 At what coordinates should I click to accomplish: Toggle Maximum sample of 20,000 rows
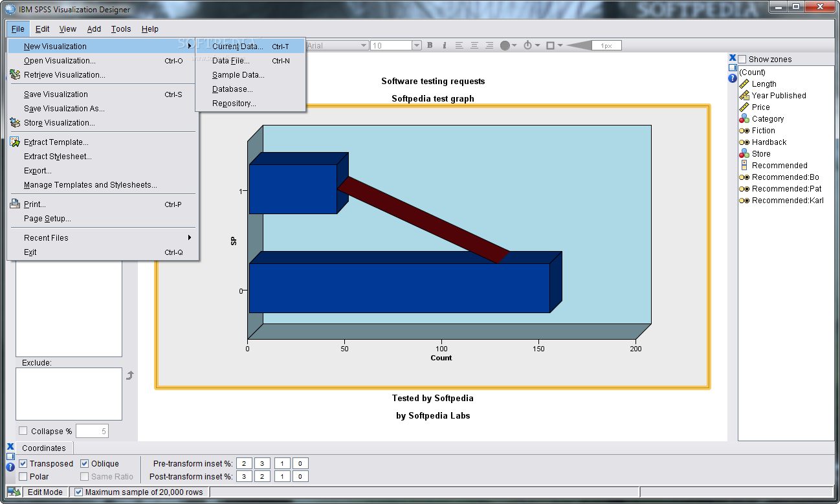click(79, 492)
